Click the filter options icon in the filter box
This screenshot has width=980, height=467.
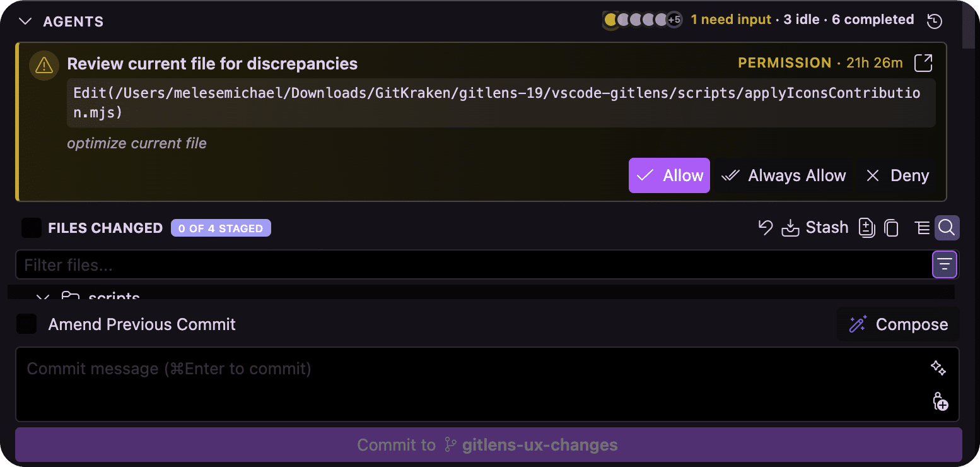[945, 264]
